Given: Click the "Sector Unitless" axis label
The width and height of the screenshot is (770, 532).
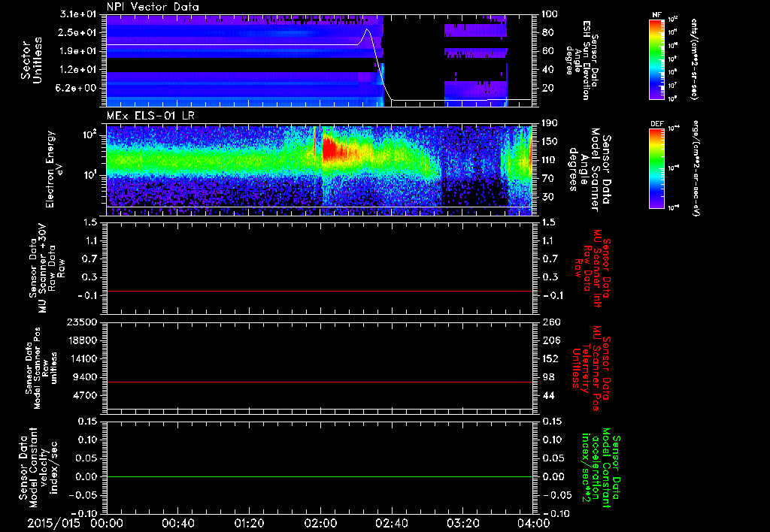Looking at the screenshot, I should [32, 60].
